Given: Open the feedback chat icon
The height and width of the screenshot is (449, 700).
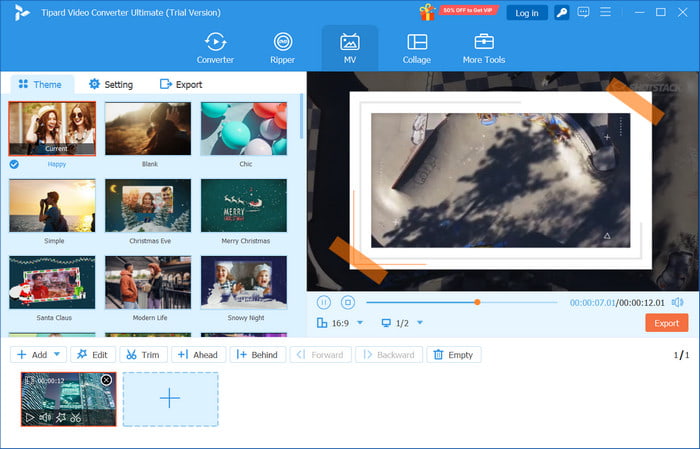Looking at the screenshot, I should click(x=584, y=13).
